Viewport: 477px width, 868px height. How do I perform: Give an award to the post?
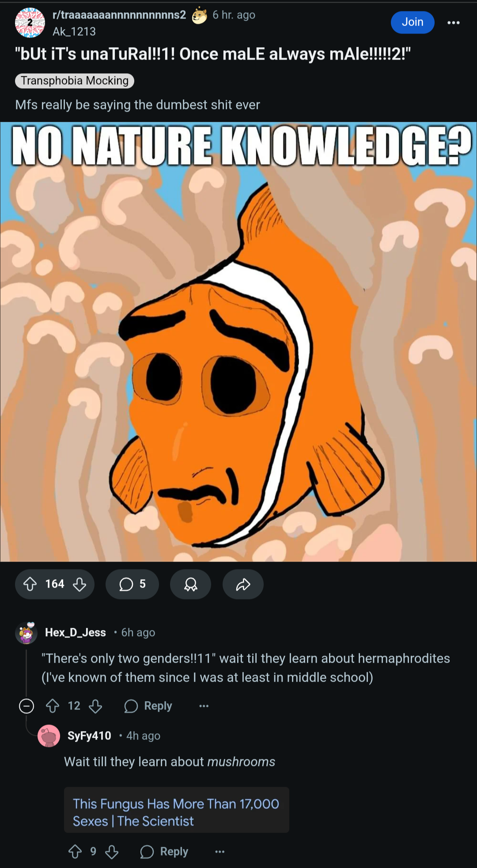point(190,584)
